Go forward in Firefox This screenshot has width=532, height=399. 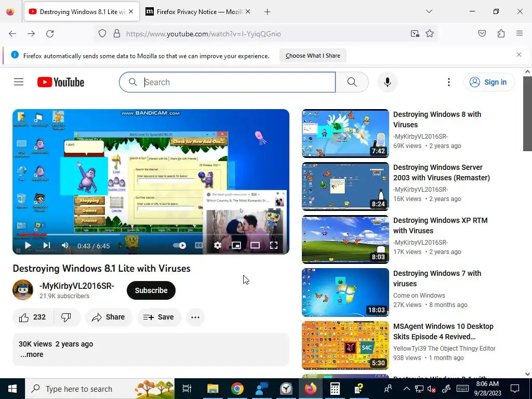point(31,34)
